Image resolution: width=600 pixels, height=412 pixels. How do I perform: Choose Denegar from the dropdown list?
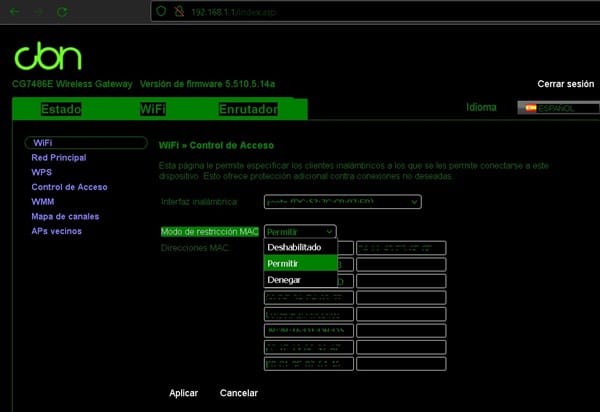point(300,280)
